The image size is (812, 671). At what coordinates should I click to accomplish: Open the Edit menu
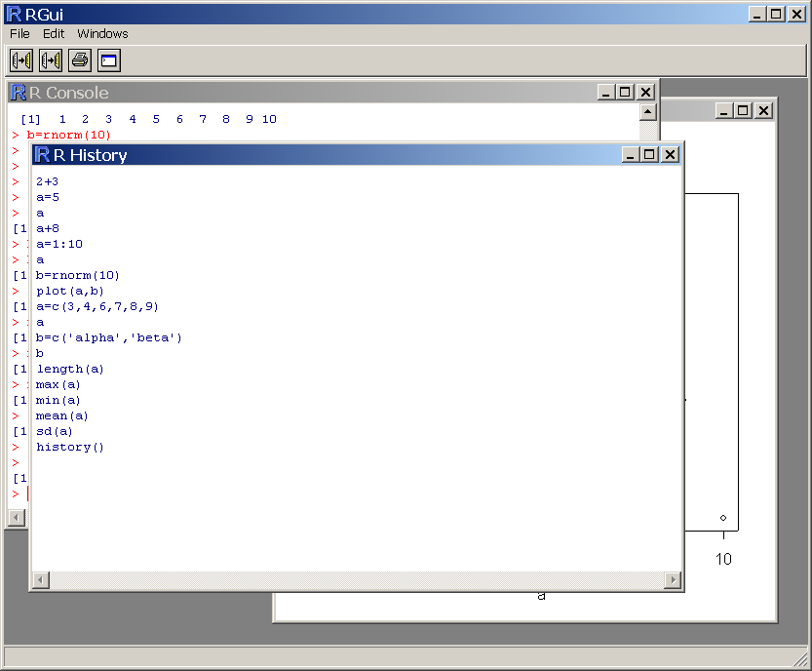(x=54, y=33)
